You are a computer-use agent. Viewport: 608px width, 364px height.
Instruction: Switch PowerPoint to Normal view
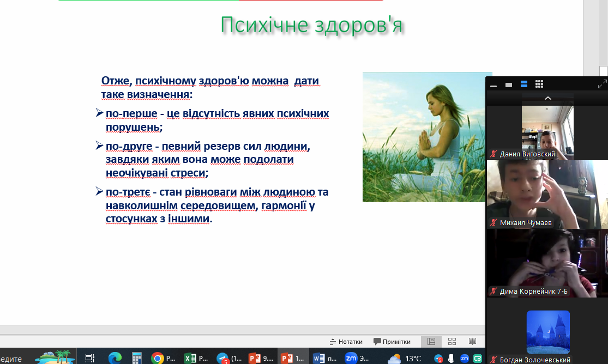pyautogui.click(x=431, y=342)
